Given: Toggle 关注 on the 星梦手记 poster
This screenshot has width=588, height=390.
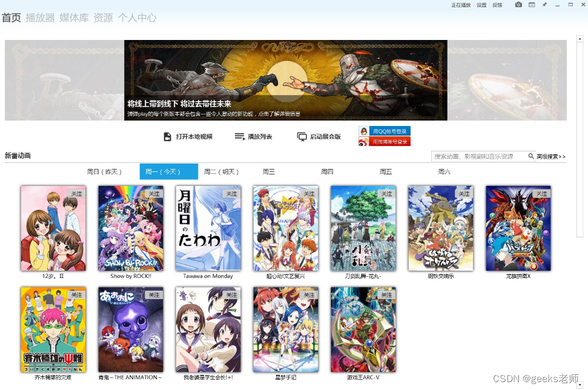Looking at the screenshot, I should coord(309,295).
